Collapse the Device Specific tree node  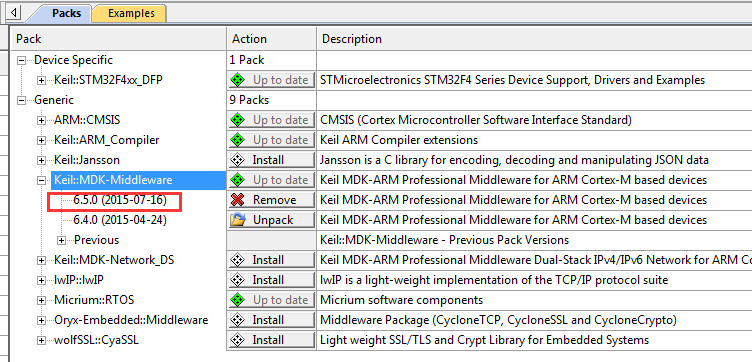tap(21, 60)
